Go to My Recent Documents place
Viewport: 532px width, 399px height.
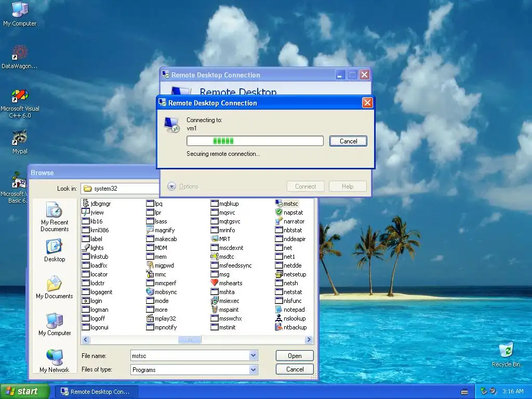[x=54, y=217]
